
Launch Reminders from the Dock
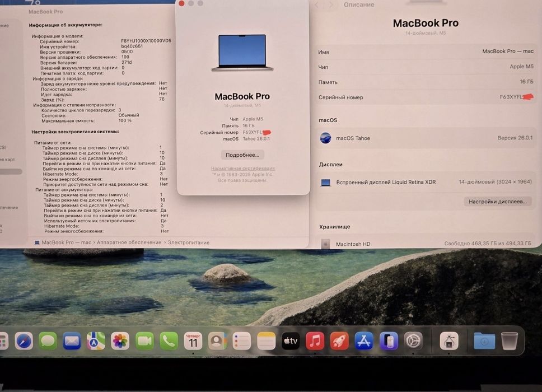[242, 341]
